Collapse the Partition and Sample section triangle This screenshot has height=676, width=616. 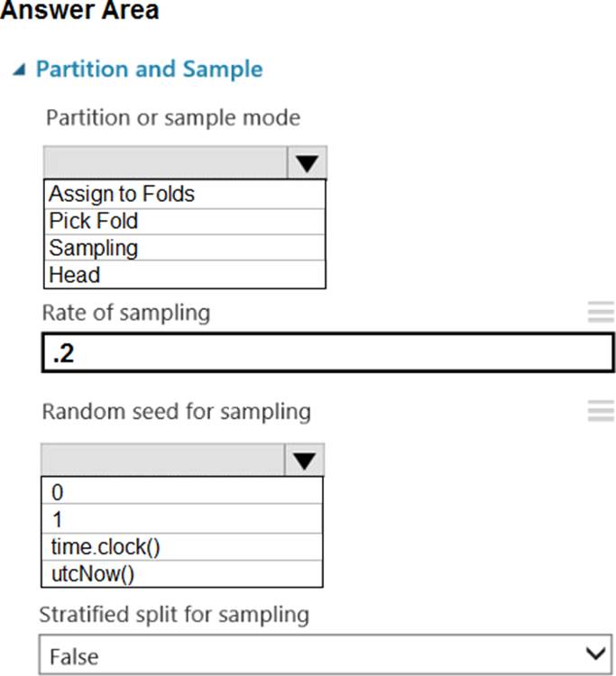[19, 70]
